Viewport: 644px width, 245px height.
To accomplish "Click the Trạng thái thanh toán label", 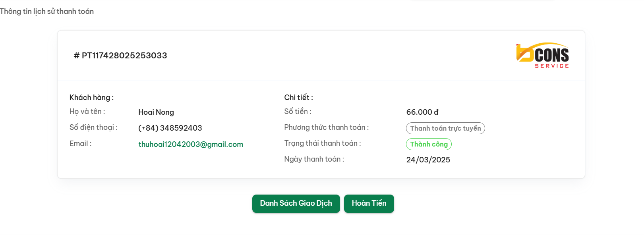I will (322, 143).
